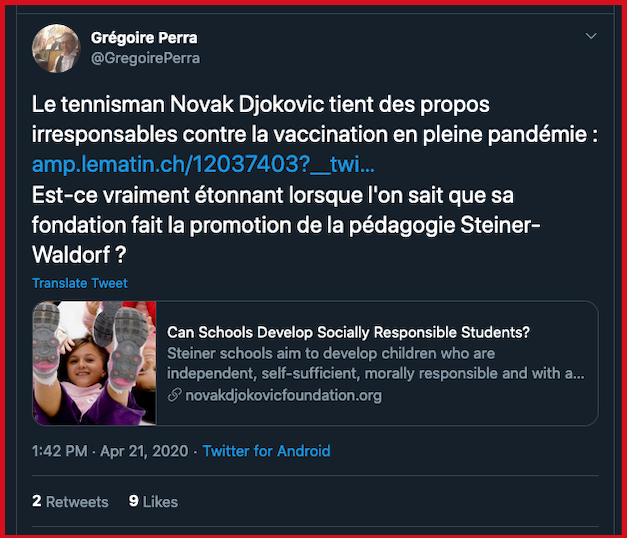Open the amp.lematin.ch article link
The image size is (627, 538).
204,164
